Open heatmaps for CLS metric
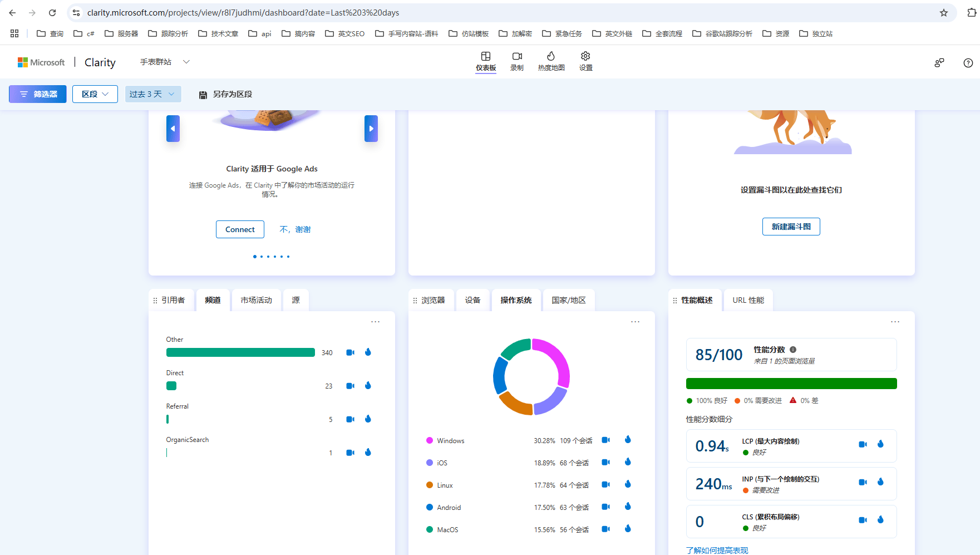 point(880,520)
